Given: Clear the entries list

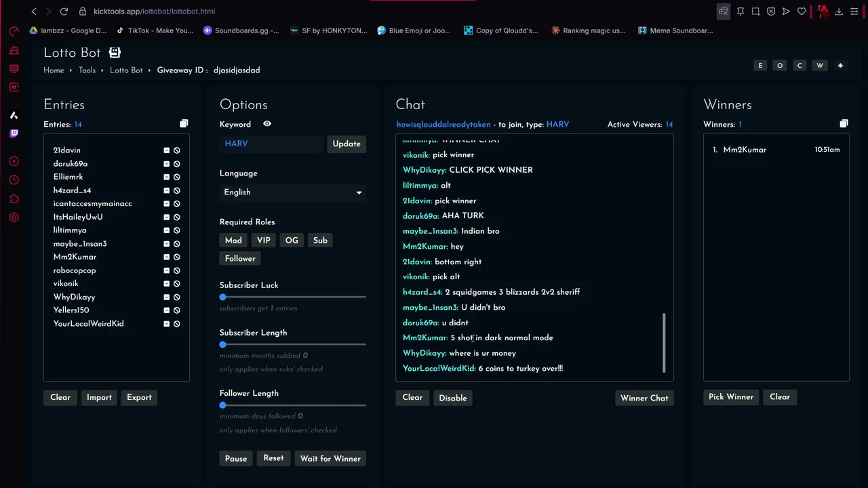Looking at the screenshot, I should [60, 398].
